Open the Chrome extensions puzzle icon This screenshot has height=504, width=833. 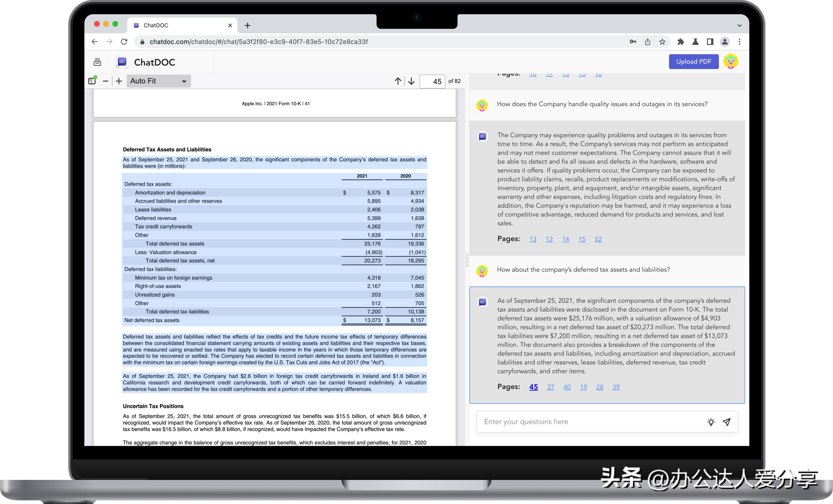[681, 42]
